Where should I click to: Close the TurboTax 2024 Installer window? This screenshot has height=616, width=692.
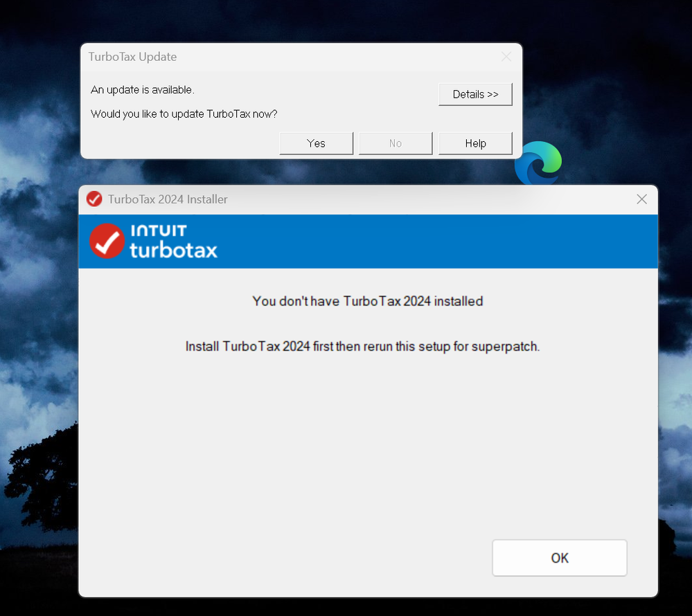(x=641, y=199)
